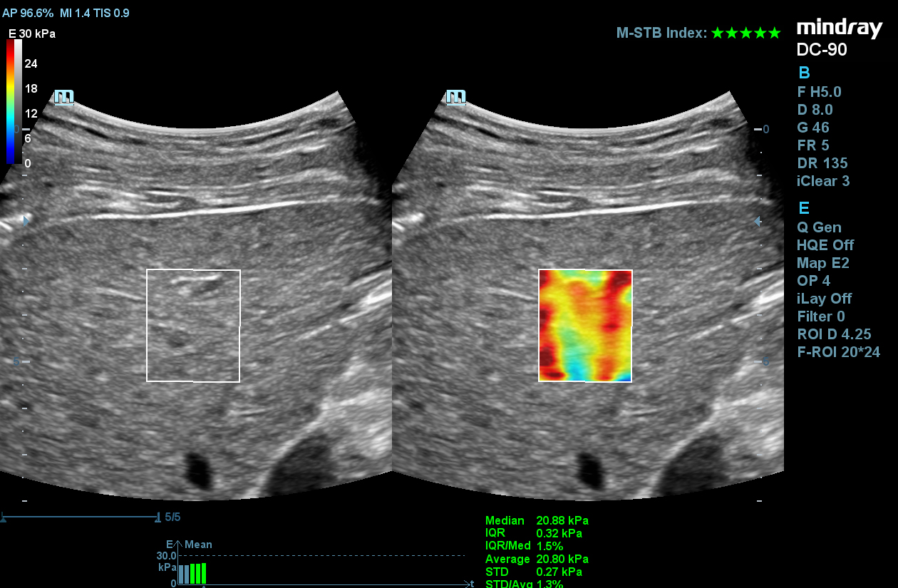The width and height of the screenshot is (898, 588).
Task: Click the mindray logo
Action: click(x=839, y=29)
